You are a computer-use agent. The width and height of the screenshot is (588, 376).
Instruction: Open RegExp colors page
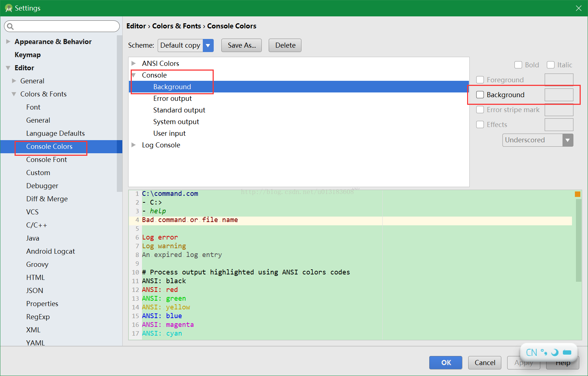(38, 317)
